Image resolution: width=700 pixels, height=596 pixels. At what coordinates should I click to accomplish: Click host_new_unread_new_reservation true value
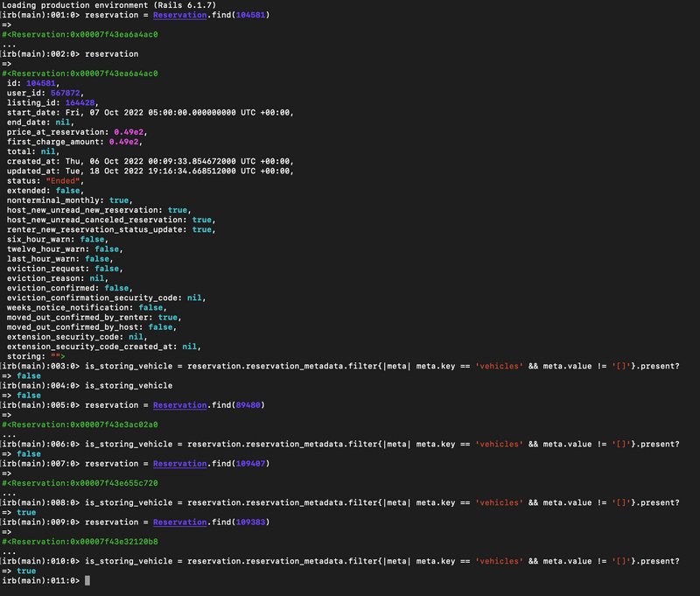tap(178, 210)
